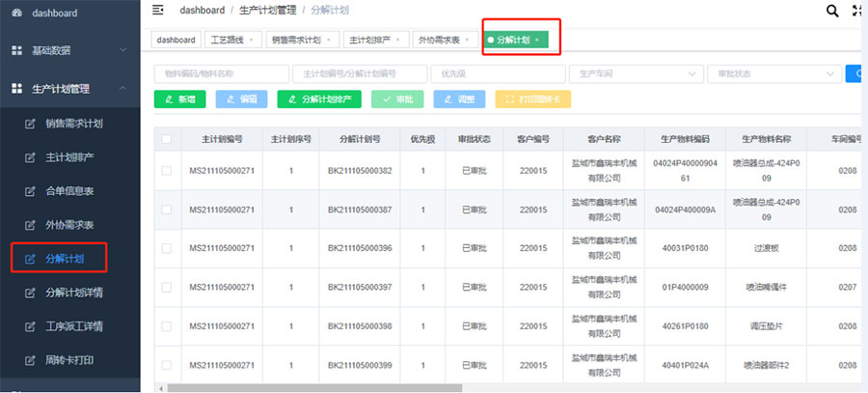The image size is (868, 393).
Task: Click the dashboard gauge icon in sidebar
Action: tap(17, 13)
